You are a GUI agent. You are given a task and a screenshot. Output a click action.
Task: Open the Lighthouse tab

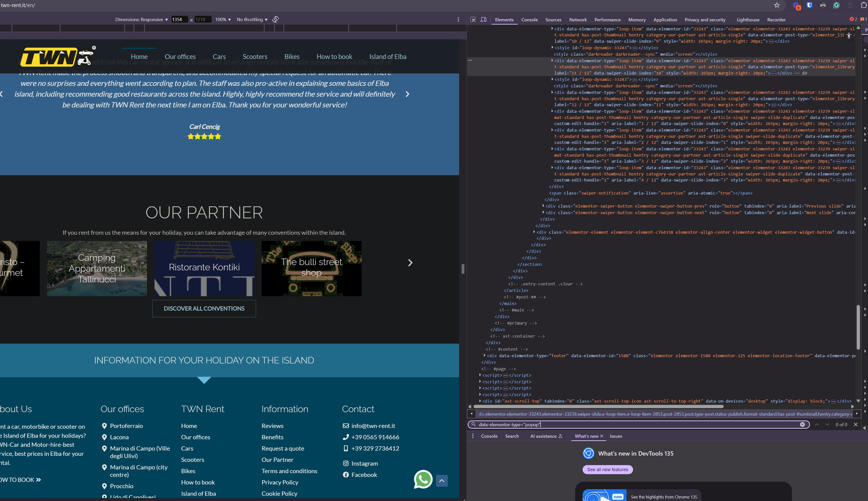[x=748, y=20]
